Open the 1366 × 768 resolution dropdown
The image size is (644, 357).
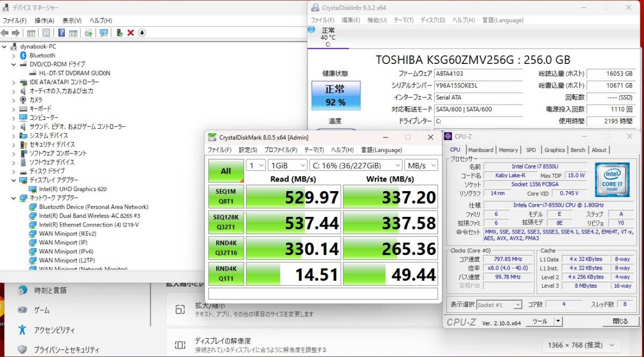click(581, 345)
